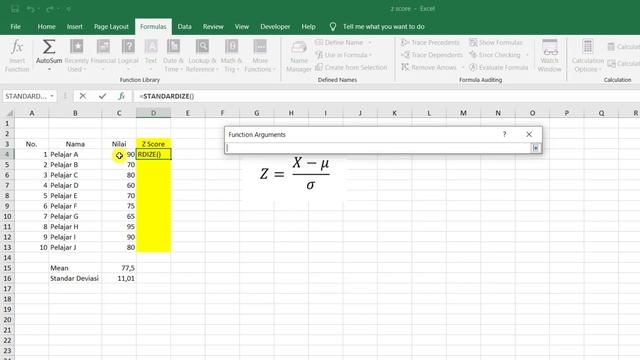Image resolution: width=640 pixels, height=360 pixels.
Task: Switch to the Developer tab
Action: [275, 27]
